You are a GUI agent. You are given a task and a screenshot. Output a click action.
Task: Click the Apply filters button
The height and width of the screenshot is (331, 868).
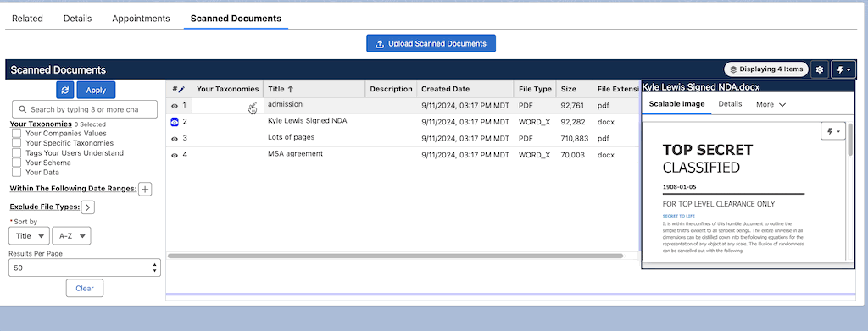point(96,90)
